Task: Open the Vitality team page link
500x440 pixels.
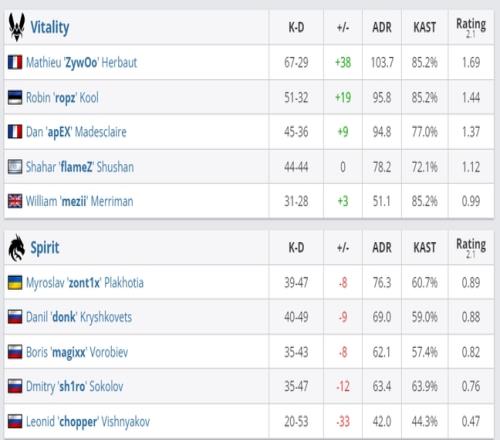Action: click(50, 27)
